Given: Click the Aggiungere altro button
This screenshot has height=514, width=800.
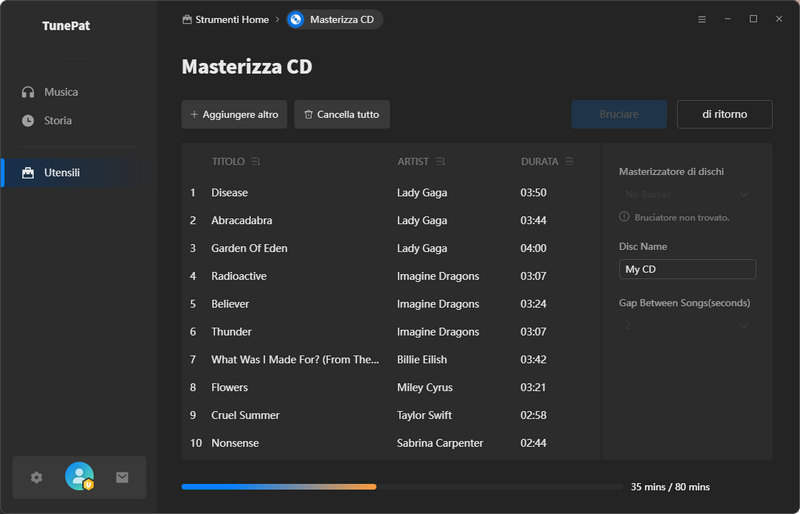Looking at the screenshot, I should coord(234,114).
